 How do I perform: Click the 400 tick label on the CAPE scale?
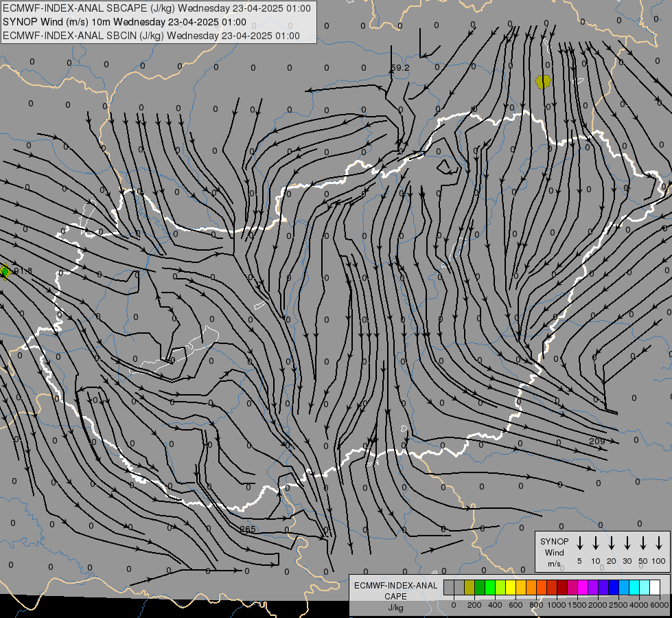pos(495,605)
